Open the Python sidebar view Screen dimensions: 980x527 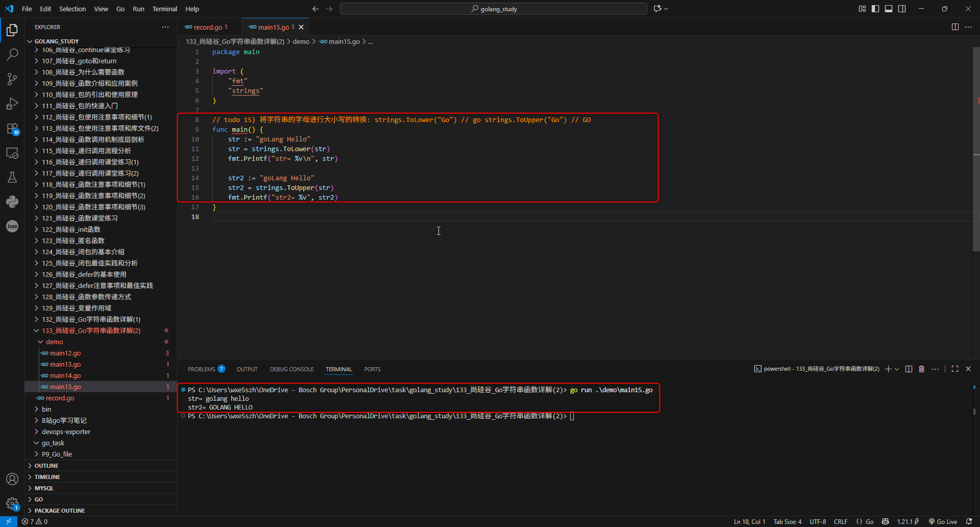click(12, 202)
